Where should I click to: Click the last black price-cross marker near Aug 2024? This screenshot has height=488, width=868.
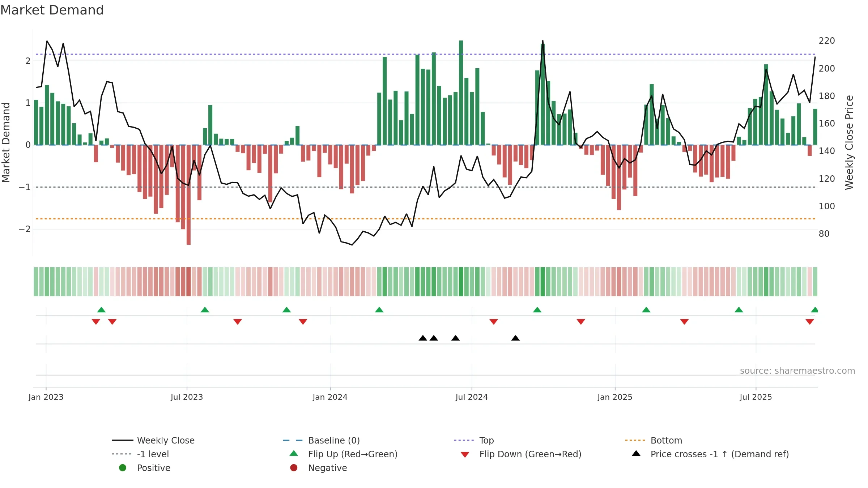click(515, 338)
